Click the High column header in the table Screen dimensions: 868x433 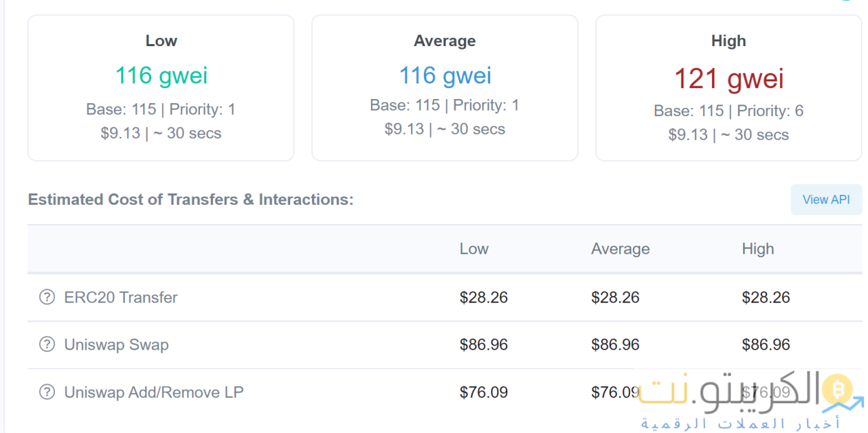tap(757, 249)
